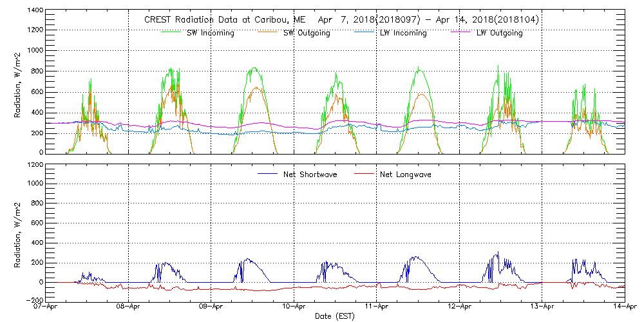Click the 11-Apr date tick label

(377, 308)
